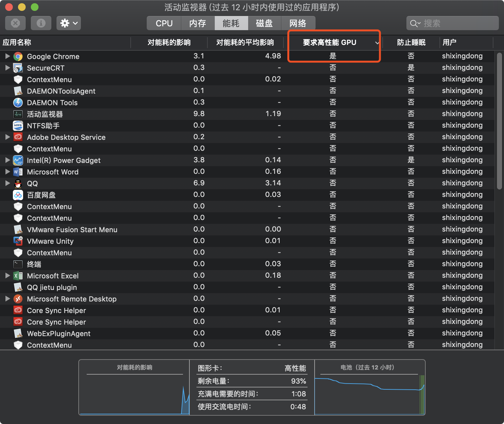This screenshot has height=424, width=504.
Task: Click the DAEMON Tools lightning icon
Action: point(18,103)
